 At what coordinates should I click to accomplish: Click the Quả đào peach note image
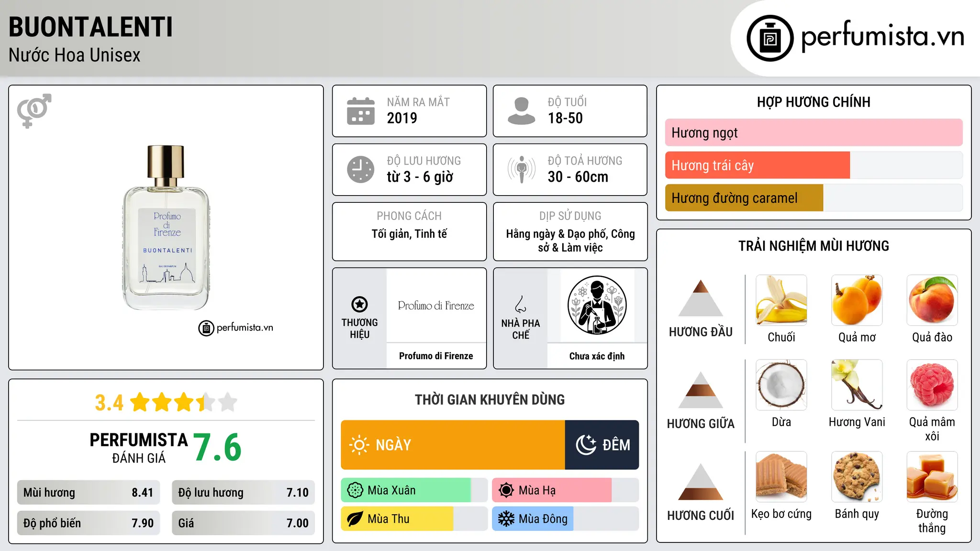(x=932, y=300)
